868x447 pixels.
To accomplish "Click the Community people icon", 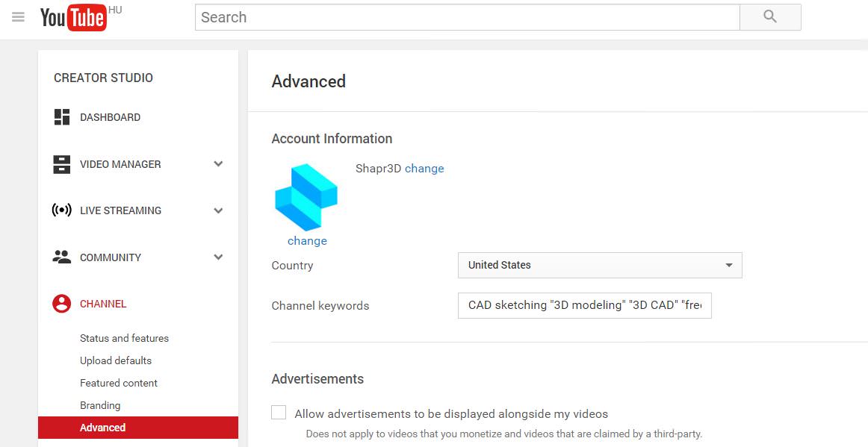I will point(61,257).
